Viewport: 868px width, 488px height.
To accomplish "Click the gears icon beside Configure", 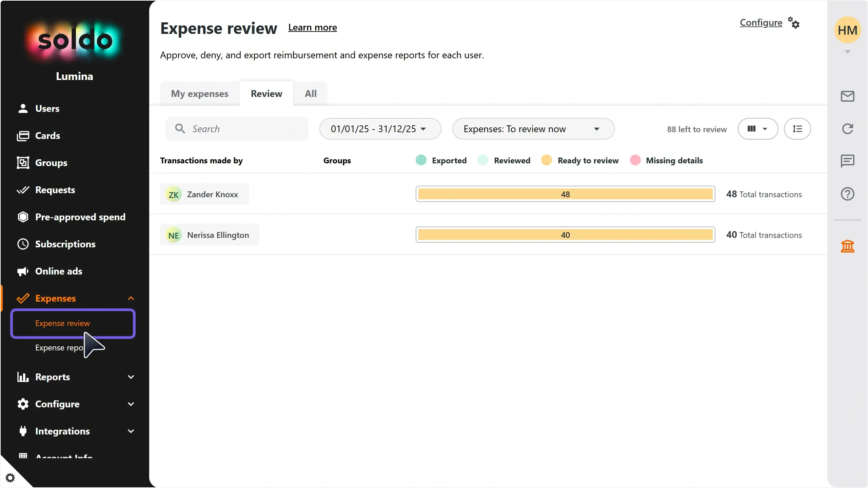I will pyautogui.click(x=794, y=23).
